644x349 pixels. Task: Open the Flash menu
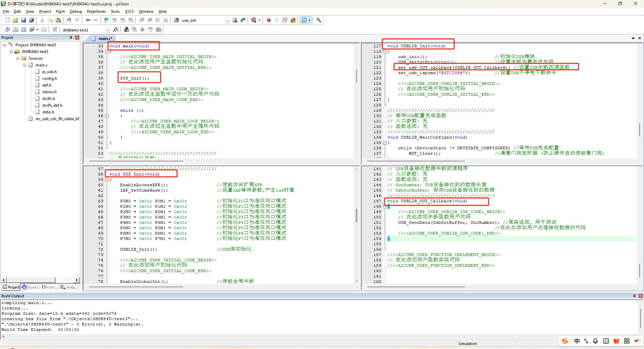click(x=60, y=11)
